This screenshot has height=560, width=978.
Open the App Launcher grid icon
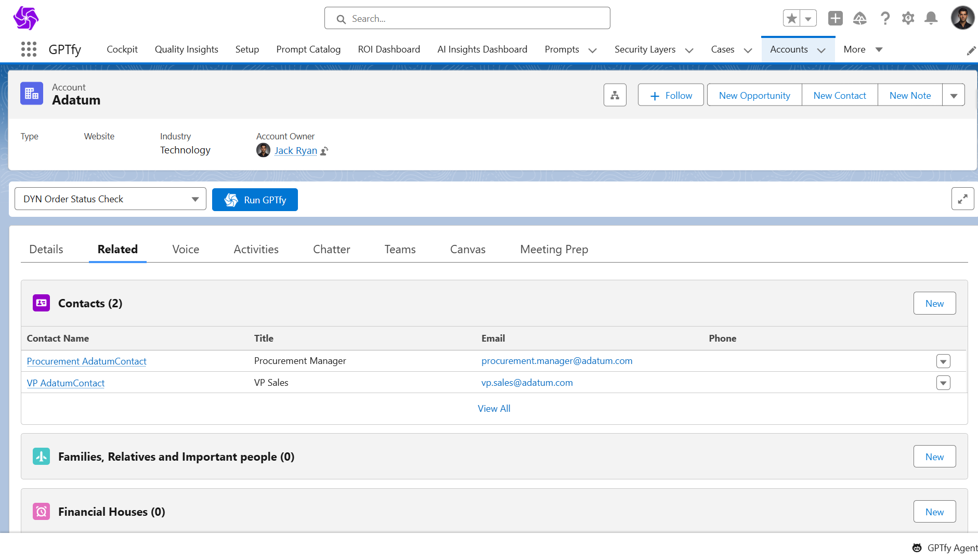(x=29, y=49)
